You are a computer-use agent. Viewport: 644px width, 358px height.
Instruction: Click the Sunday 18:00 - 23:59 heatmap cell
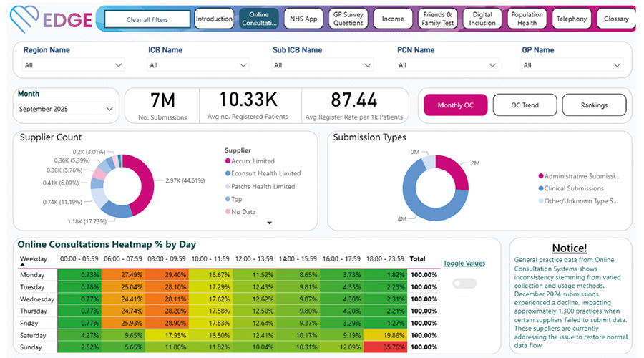pos(386,347)
